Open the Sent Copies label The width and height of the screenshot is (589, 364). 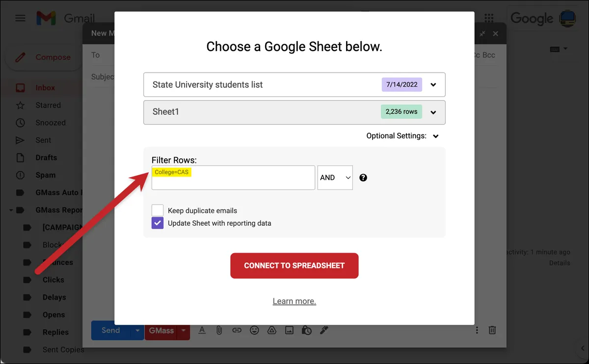click(x=63, y=350)
